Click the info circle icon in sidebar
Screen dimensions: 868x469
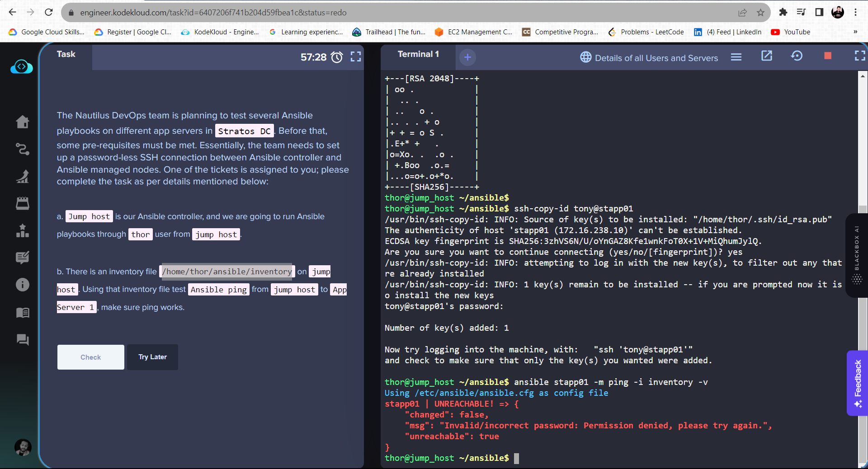pos(23,285)
